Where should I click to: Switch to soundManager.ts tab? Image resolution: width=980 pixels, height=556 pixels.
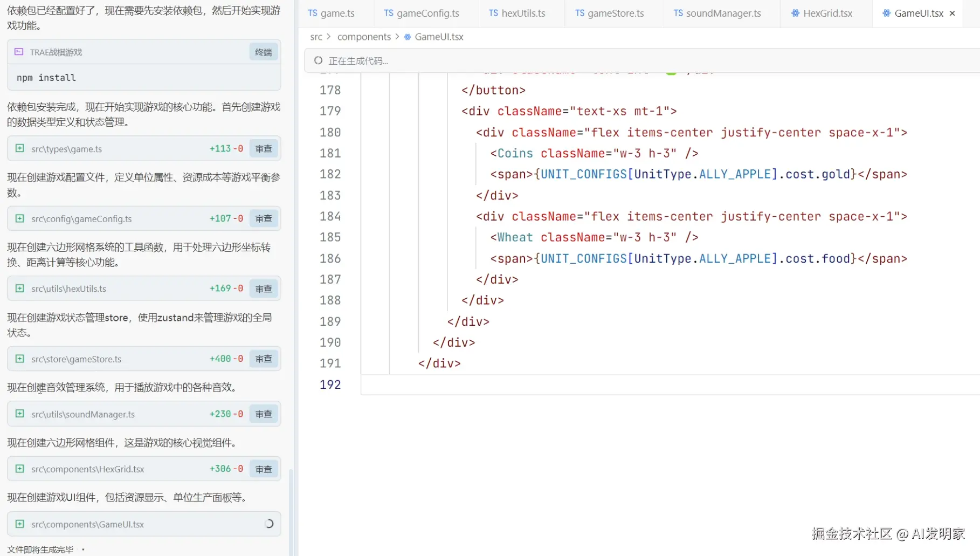[717, 13]
